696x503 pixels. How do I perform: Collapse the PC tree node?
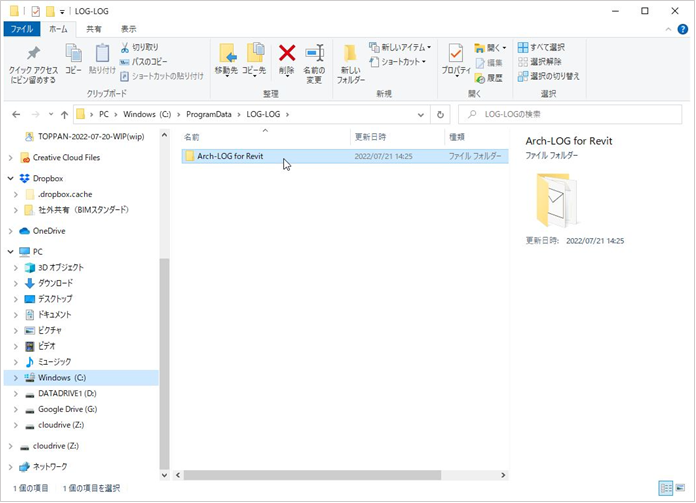pos(11,252)
